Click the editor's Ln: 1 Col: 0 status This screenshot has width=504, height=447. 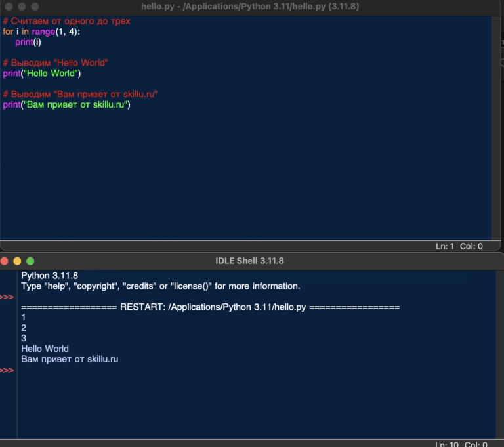tap(459, 247)
